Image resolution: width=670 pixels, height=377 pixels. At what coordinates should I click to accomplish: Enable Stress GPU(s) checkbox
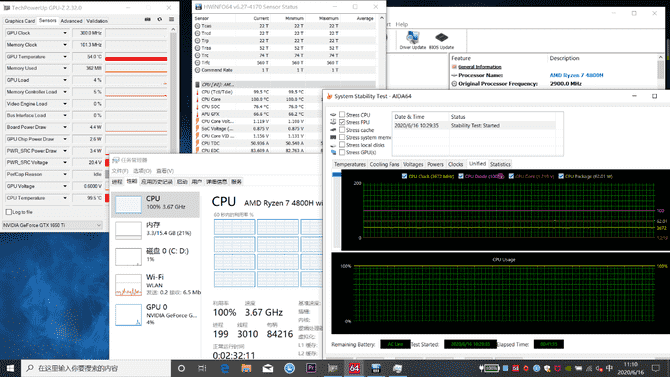(342, 152)
